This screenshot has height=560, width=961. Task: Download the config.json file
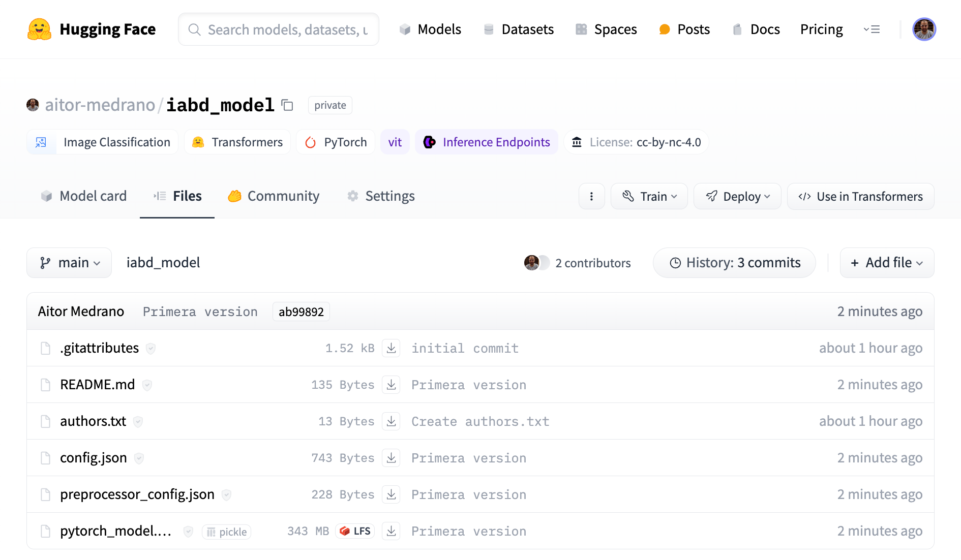coord(391,458)
